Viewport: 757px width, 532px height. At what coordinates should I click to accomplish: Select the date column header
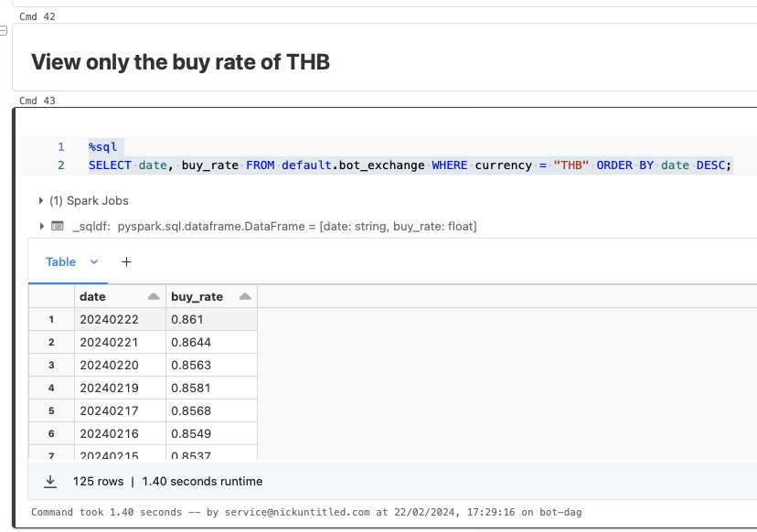click(x=93, y=297)
